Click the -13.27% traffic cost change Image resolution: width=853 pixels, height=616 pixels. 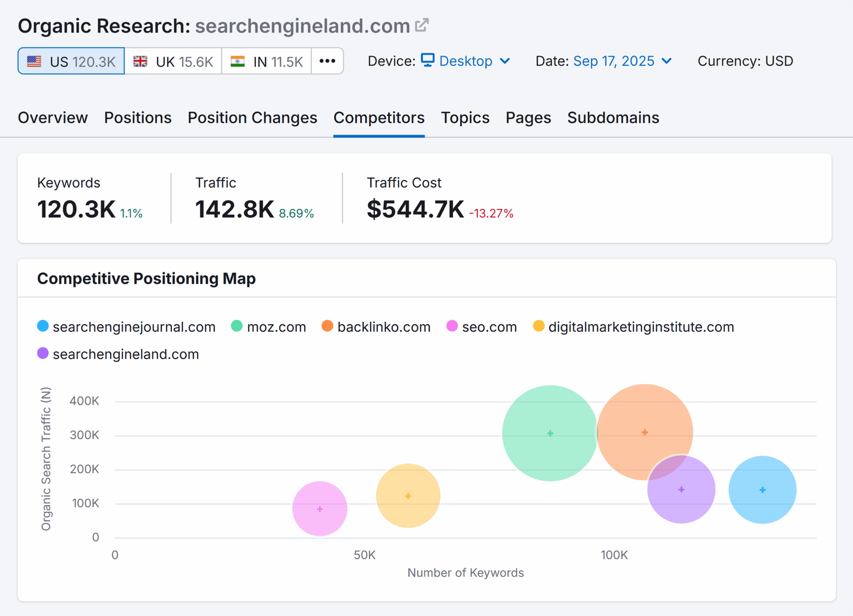[x=491, y=213]
